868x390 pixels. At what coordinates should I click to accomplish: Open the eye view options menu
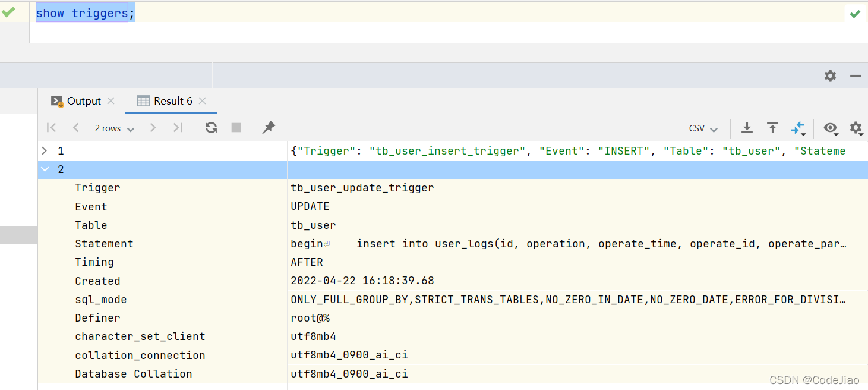coord(830,128)
